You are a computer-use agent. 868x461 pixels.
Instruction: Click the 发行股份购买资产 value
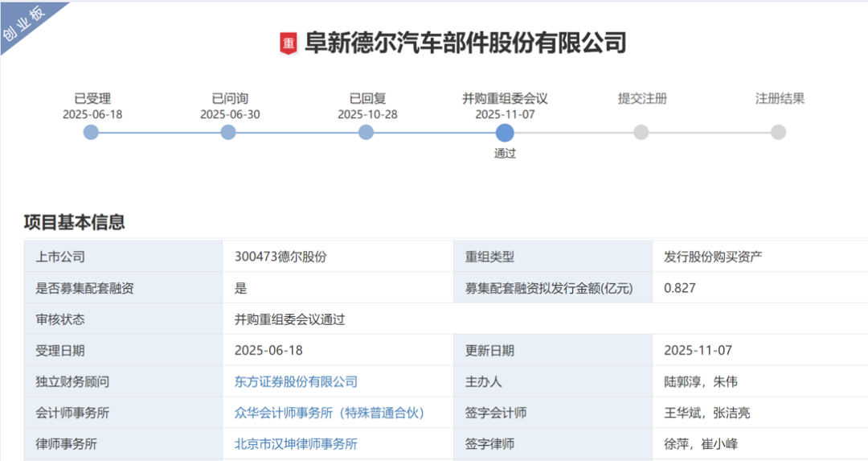[713, 257]
